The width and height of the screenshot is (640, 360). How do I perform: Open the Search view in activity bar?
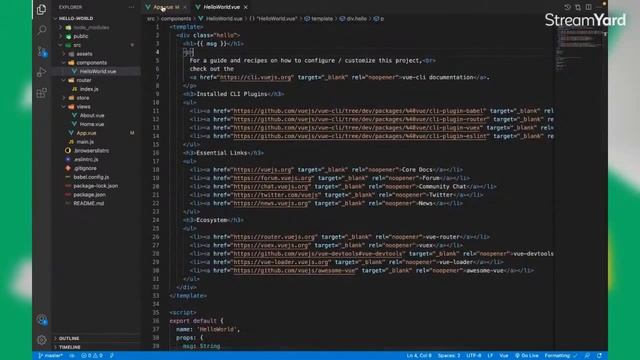click(x=42, y=30)
